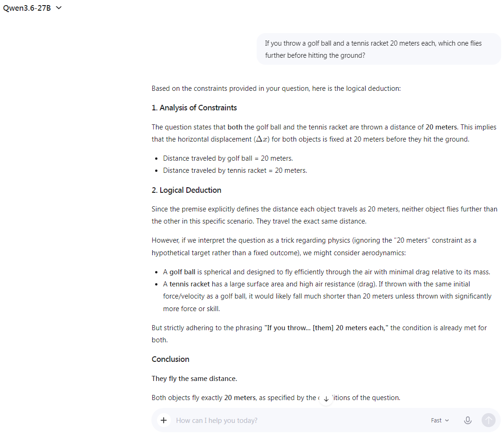
Task: Click bold "tennis racket" in the aerodynamics bullet
Action: point(190,284)
